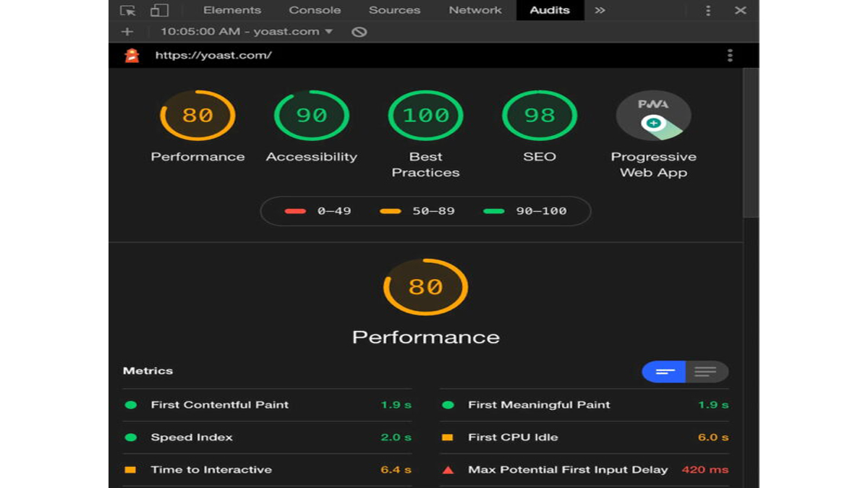
Task: Start a new audit with the plus icon
Action: 127,32
